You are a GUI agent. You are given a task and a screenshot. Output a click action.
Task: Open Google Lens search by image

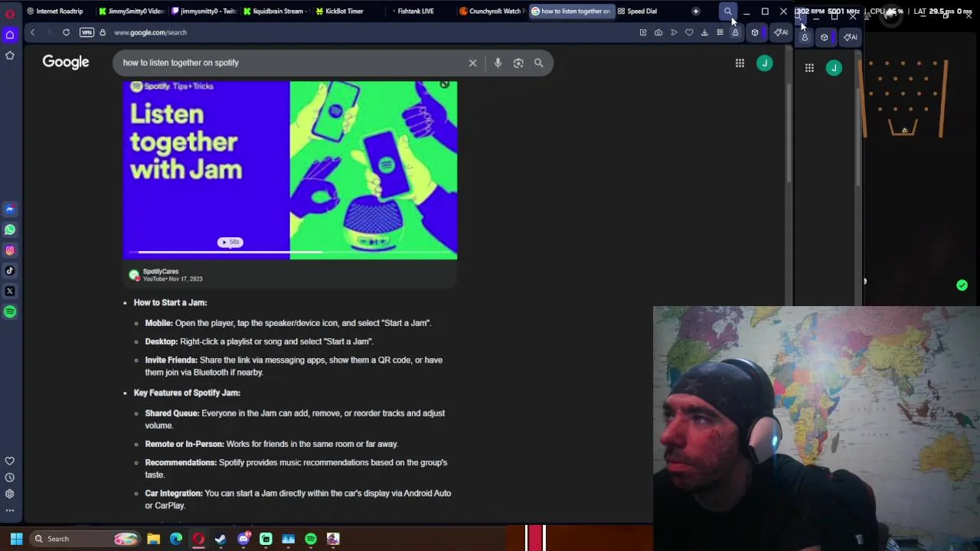(518, 63)
